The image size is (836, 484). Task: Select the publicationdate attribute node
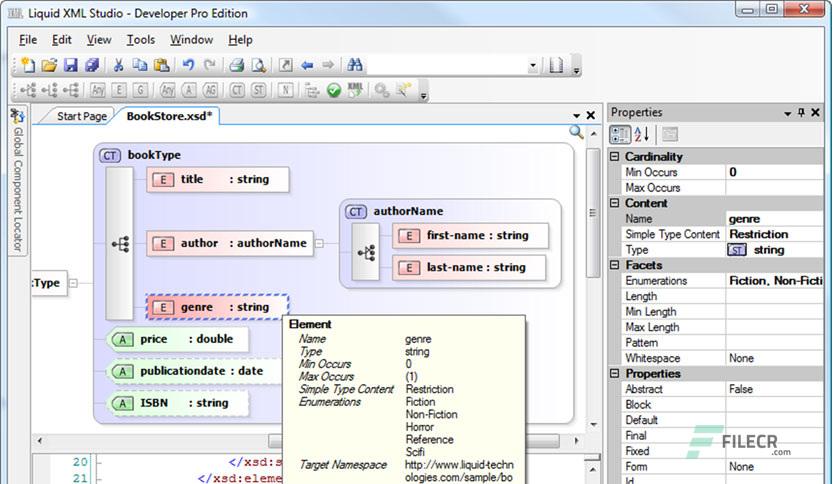(x=195, y=371)
